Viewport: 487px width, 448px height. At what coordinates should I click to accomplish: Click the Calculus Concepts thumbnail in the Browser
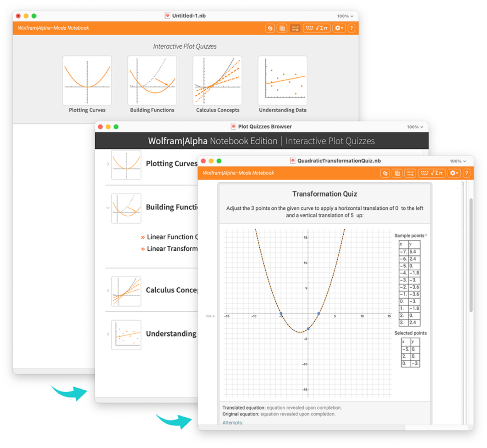click(126, 291)
